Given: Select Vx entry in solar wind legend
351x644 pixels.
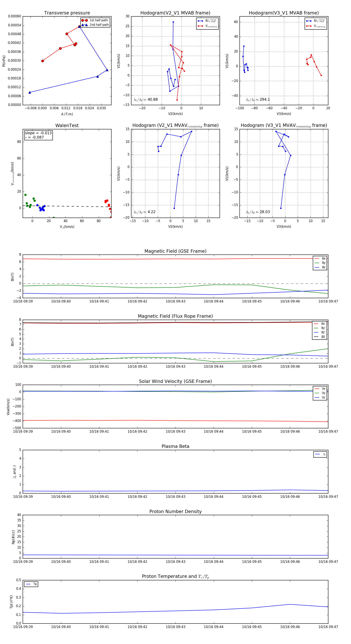Looking at the screenshot, I should coord(320,389).
